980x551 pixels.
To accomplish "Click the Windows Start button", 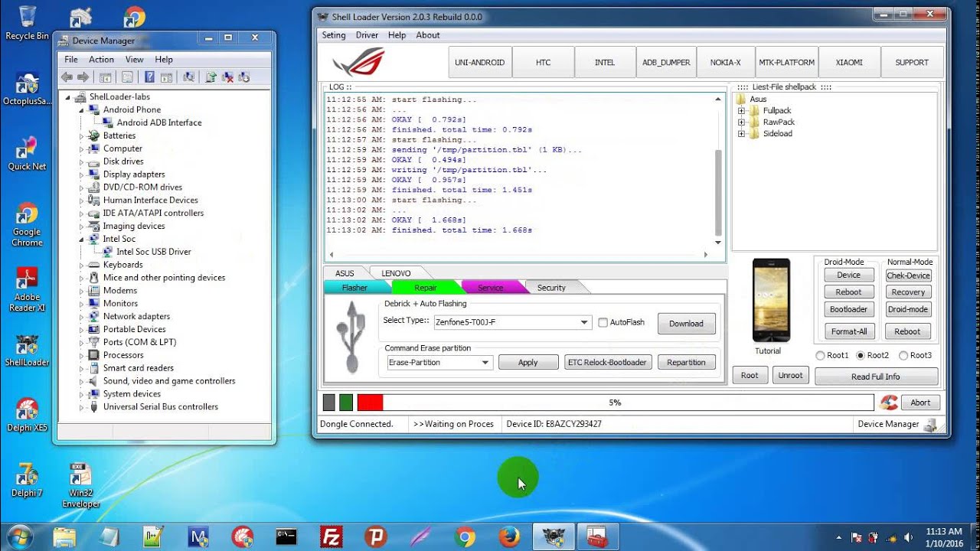I will pyautogui.click(x=21, y=536).
